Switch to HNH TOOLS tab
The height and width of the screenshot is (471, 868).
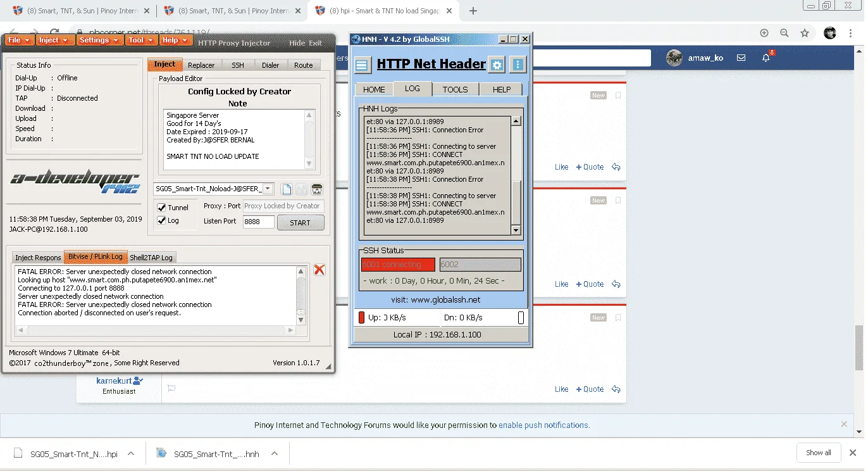(455, 89)
